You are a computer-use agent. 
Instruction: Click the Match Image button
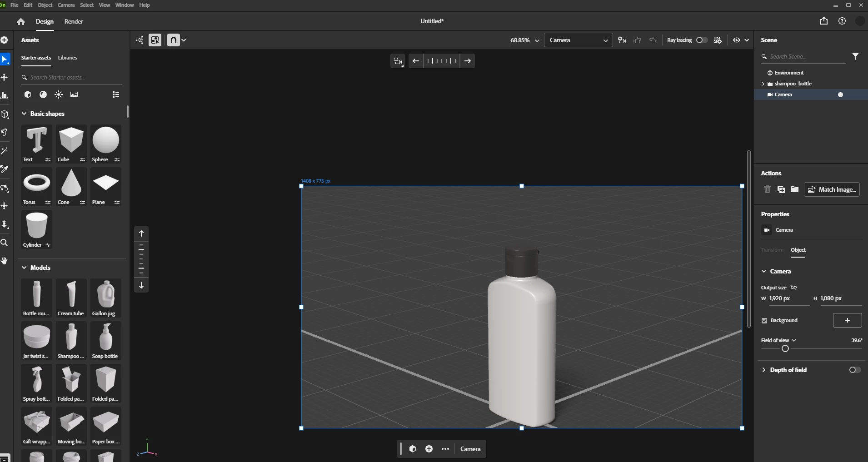pos(832,189)
